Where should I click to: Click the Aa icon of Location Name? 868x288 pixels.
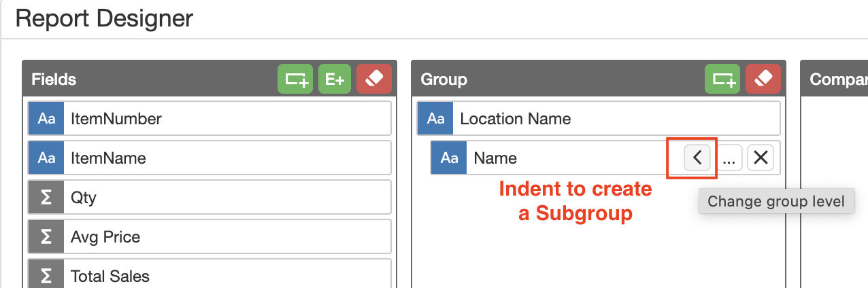435,119
